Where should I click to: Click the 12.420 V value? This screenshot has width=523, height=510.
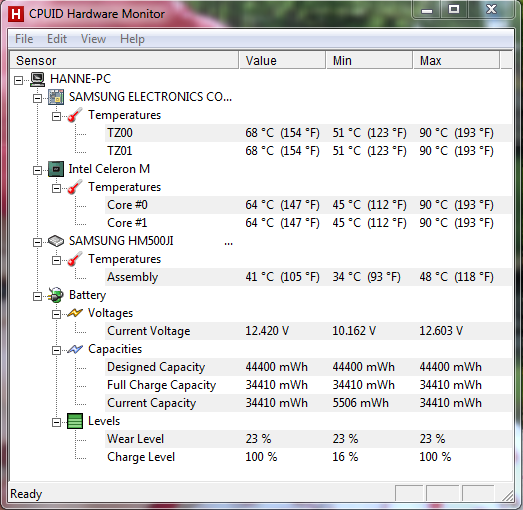click(x=267, y=331)
